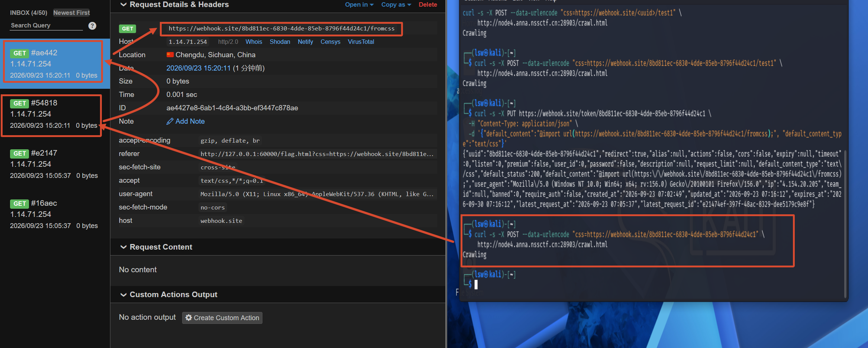Select request #ae442 in the inbox
The image size is (868, 348).
click(x=55, y=64)
